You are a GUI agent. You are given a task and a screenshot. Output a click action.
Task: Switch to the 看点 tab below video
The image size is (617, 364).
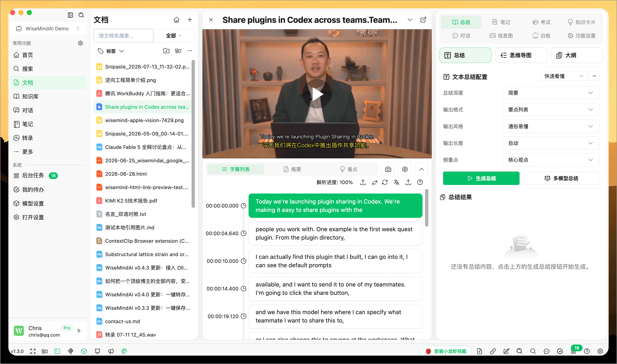(348, 169)
